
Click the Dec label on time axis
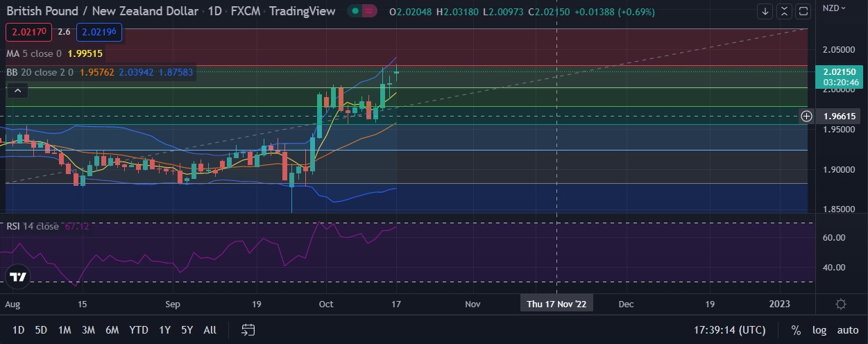[x=626, y=304]
